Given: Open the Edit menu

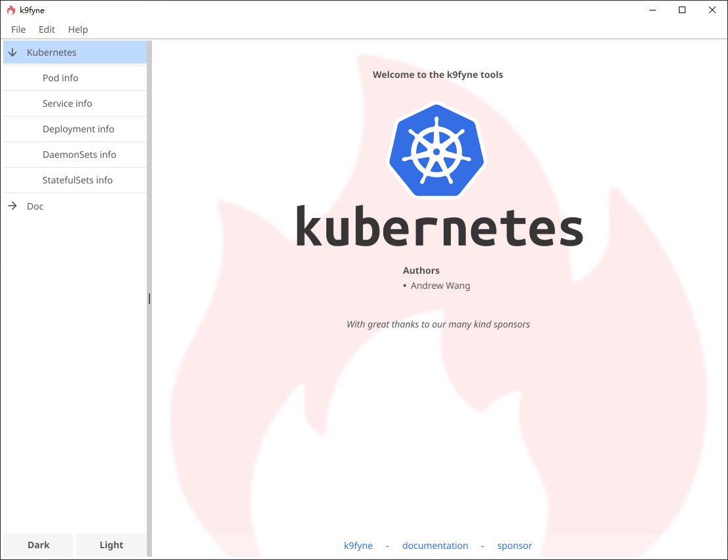Looking at the screenshot, I should coord(47,29).
